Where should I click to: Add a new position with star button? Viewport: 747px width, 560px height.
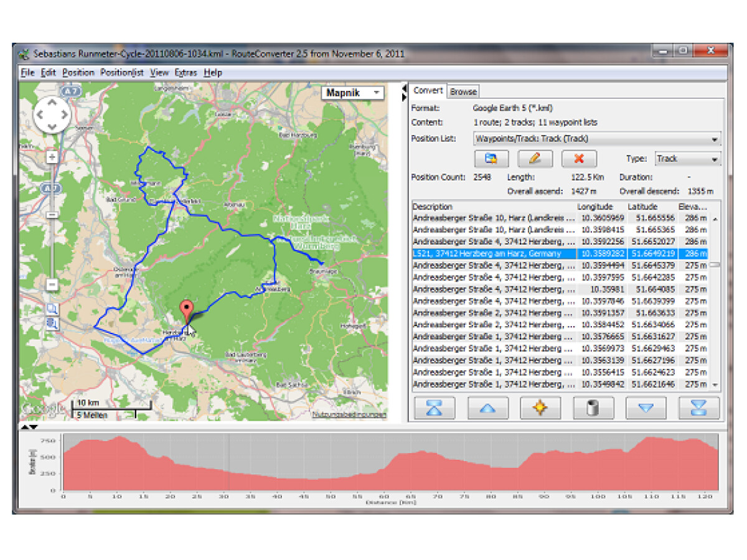click(x=540, y=408)
